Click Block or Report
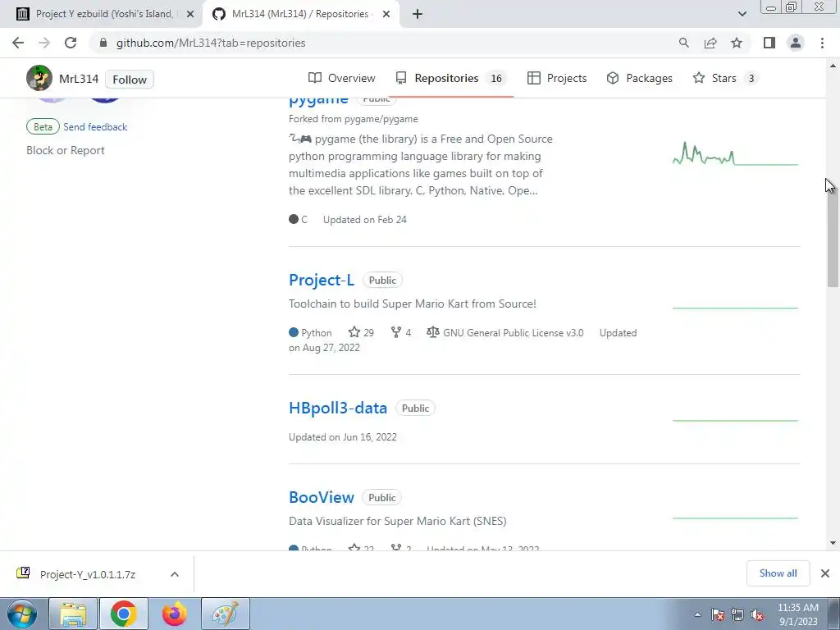 pyautogui.click(x=66, y=151)
